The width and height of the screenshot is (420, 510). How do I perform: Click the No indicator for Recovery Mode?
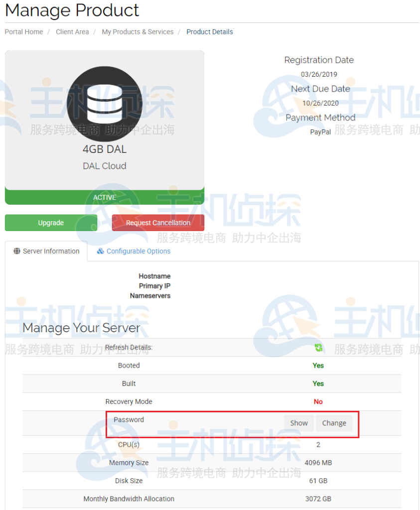click(318, 401)
